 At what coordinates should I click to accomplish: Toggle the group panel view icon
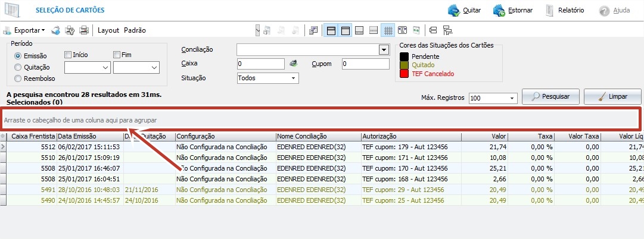point(331,30)
